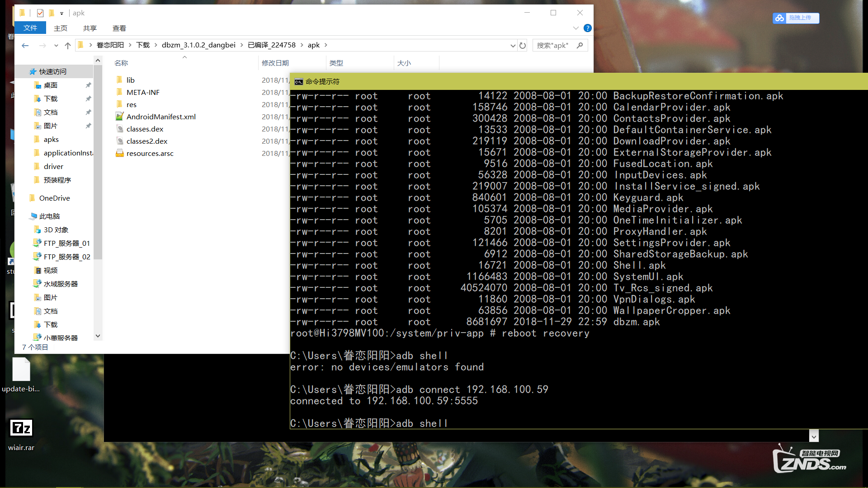Open the address bar history dropdown
The height and width of the screenshot is (488, 868).
513,45
